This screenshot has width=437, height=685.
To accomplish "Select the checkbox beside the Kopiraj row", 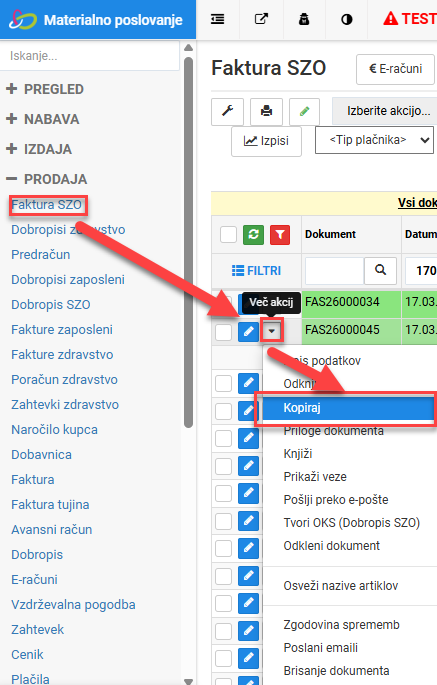I will pyautogui.click(x=223, y=411).
